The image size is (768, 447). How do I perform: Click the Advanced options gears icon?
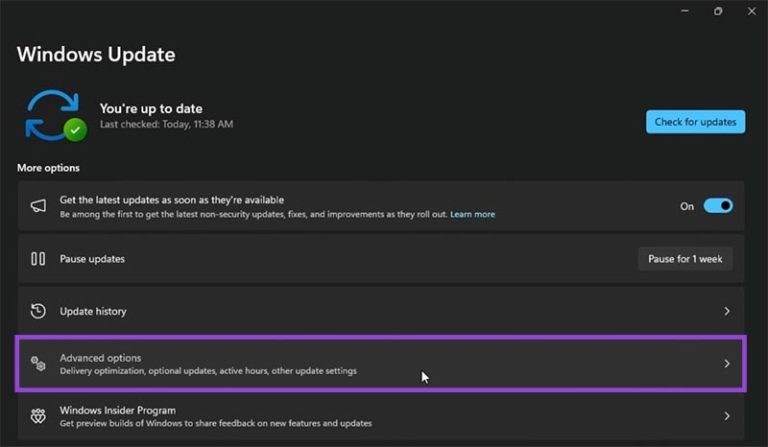(x=38, y=364)
